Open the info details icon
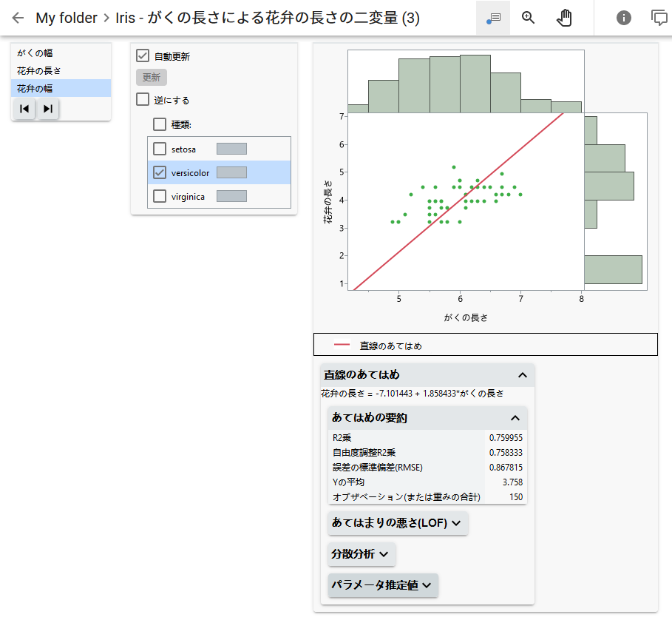 coord(623,18)
